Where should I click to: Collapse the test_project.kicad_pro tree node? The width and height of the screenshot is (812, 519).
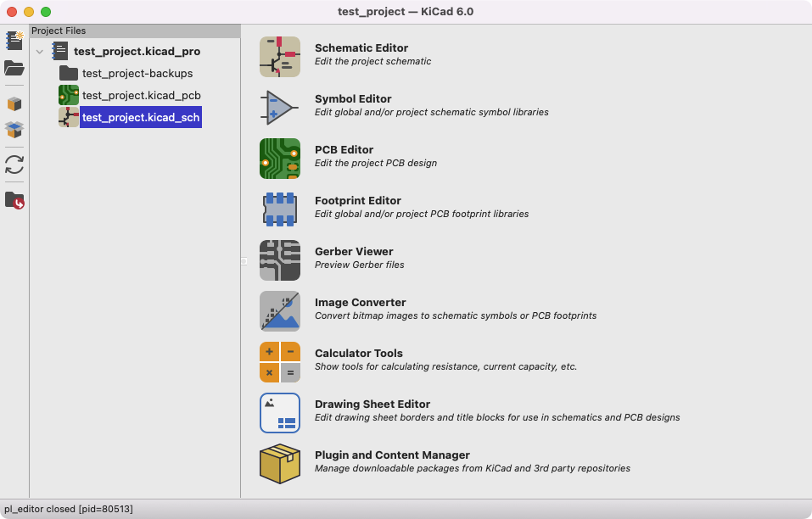pyautogui.click(x=40, y=51)
